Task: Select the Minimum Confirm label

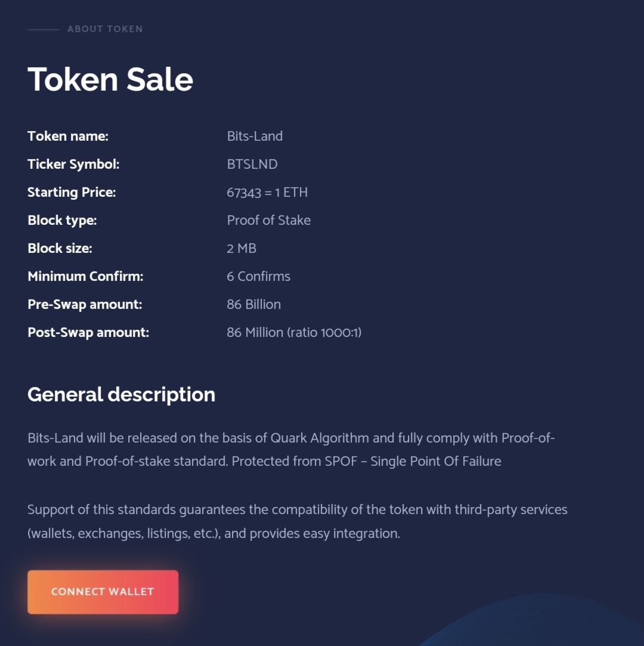Action: (x=85, y=276)
